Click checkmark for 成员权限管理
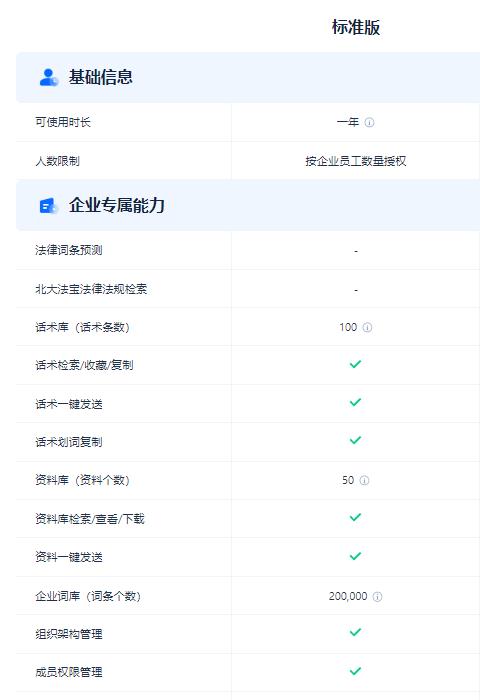This screenshot has width=480, height=700. coord(355,671)
